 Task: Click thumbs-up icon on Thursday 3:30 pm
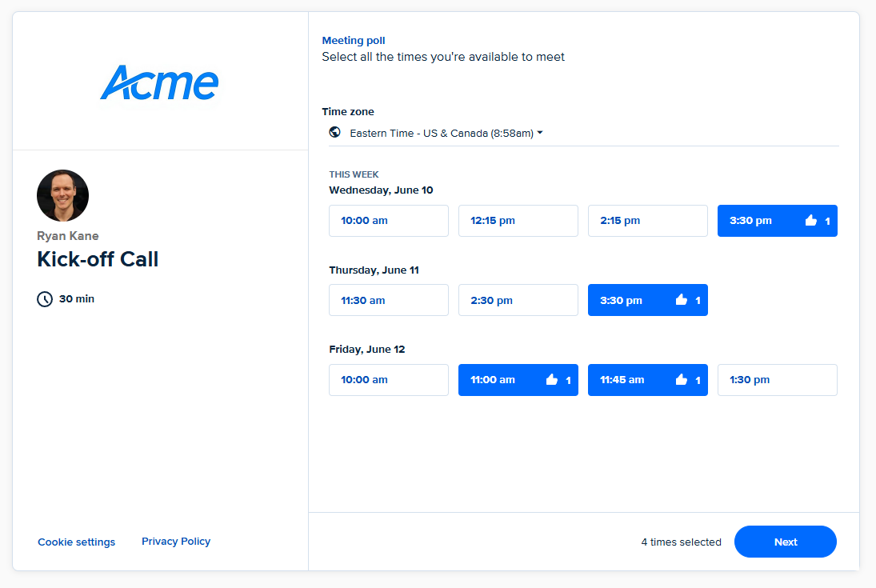tap(682, 299)
